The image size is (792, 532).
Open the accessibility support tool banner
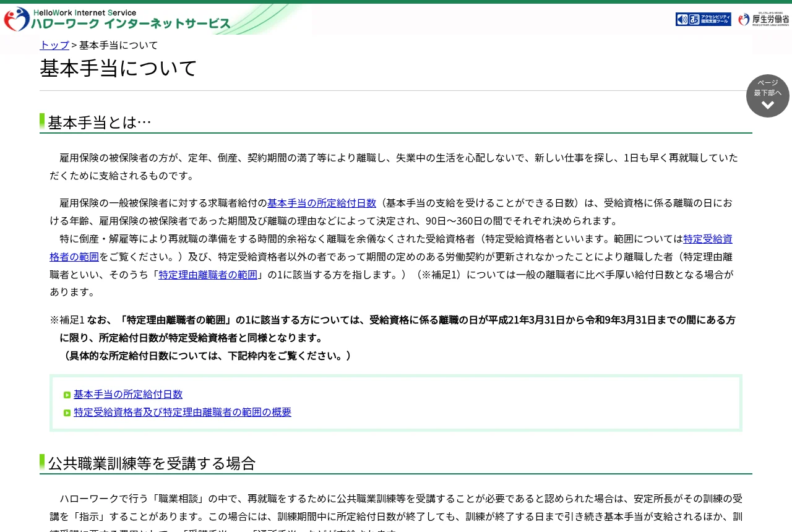pos(704,19)
